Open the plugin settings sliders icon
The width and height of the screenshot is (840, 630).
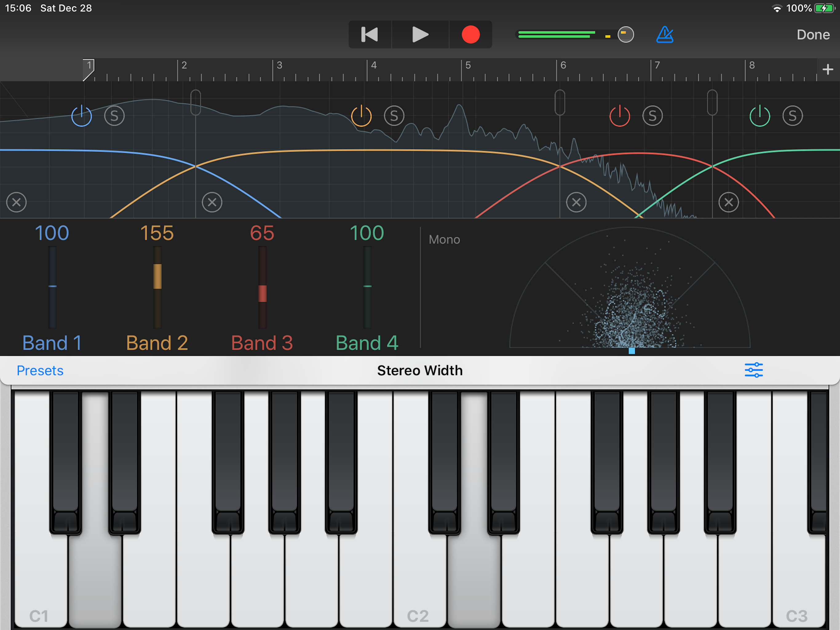(753, 370)
